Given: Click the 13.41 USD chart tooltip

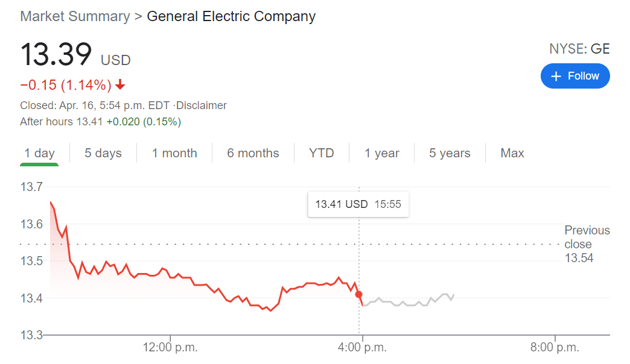Looking at the screenshot, I should point(358,204).
